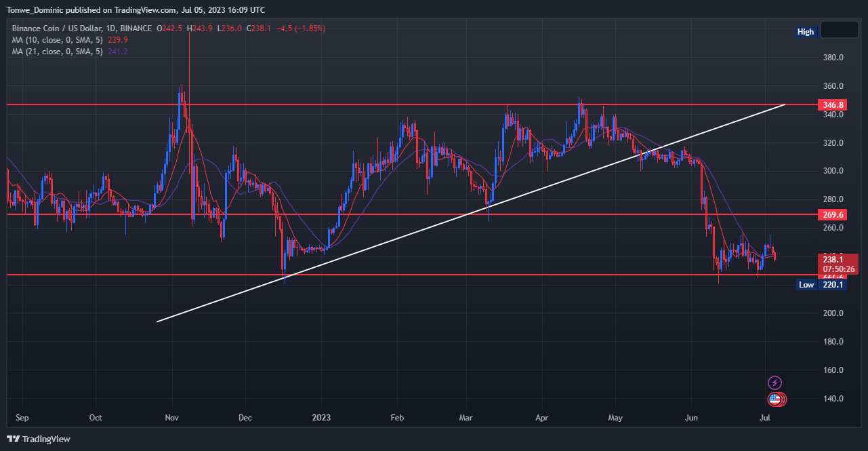
Task: Click the MA 10 value 239.9
Action: point(118,40)
